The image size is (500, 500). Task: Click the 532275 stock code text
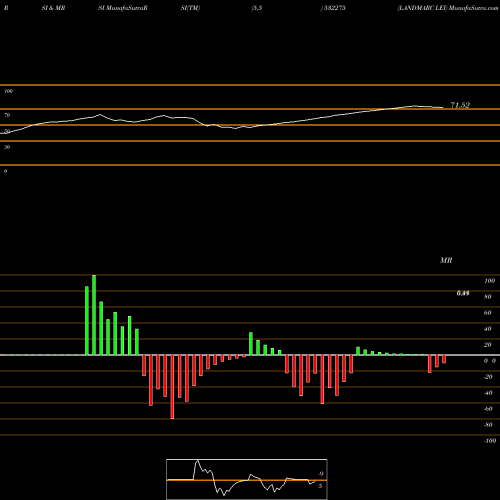pos(334,8)
